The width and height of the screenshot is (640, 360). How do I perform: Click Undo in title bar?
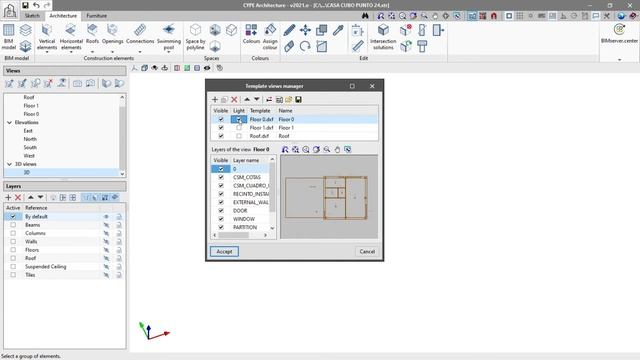click(x=36, y=5)
